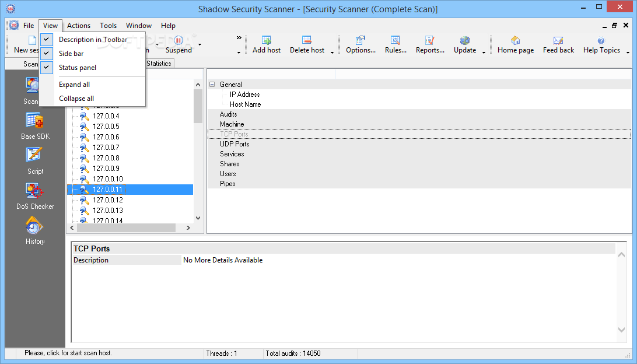
Task: Click description panel scroll up arrow
Action: pos(621,255)
